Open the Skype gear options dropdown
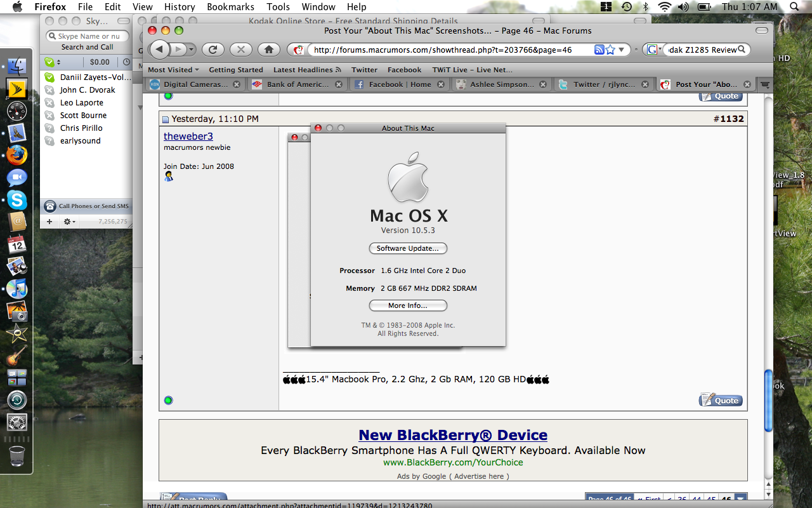The width and height of the screenshot is (812, 508). click(69, 222)
